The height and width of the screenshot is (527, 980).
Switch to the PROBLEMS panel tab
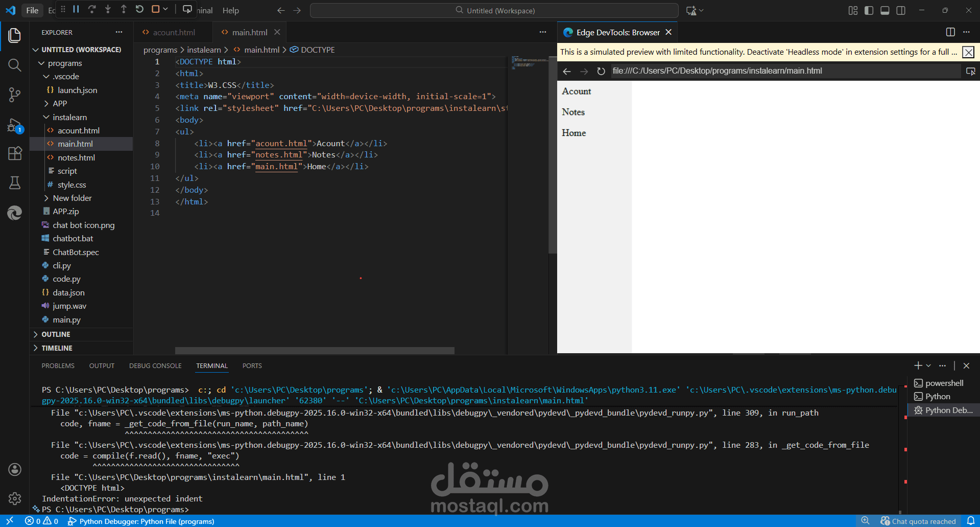(58, 365)
